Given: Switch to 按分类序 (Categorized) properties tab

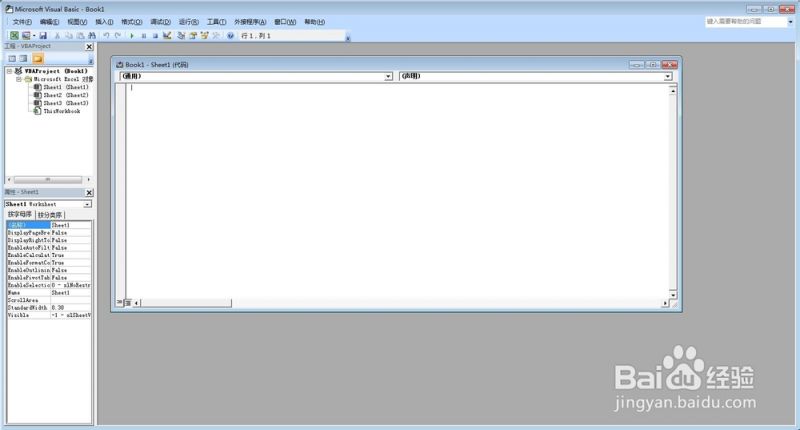Looking at the screenshot, I should pyautogui.click(x=50, y=215).
